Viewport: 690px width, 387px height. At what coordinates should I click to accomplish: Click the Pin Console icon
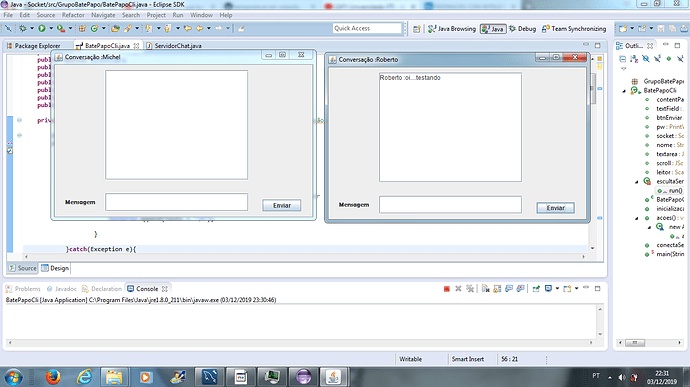coord(536,289)
